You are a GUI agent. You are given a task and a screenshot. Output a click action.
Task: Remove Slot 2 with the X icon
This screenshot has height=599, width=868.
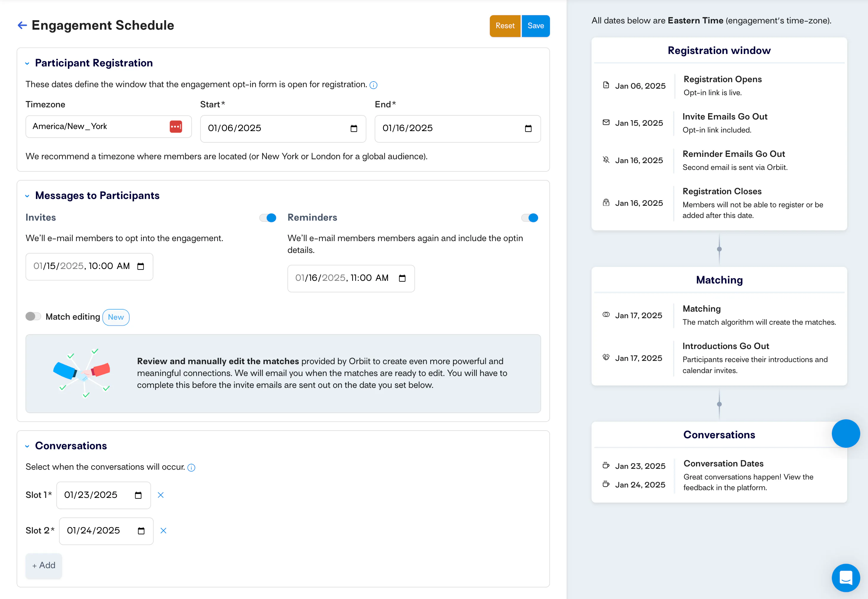pyautogui.click(x=163, y=530)
